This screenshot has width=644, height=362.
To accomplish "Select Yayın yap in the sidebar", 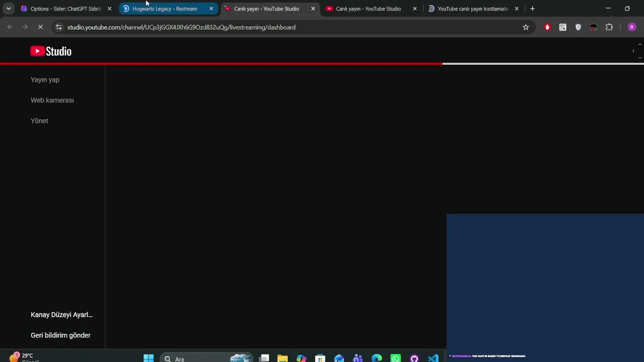I will [45, 80].
